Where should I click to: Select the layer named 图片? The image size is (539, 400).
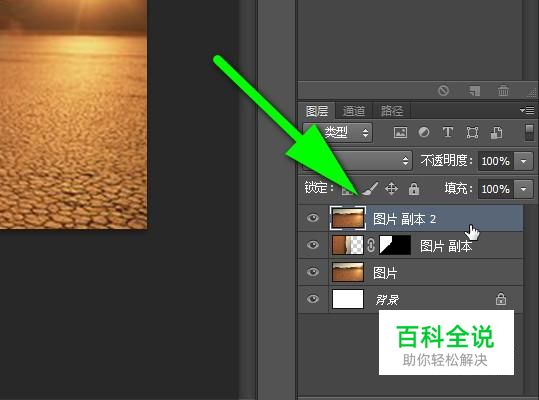(x=385, y=273)
